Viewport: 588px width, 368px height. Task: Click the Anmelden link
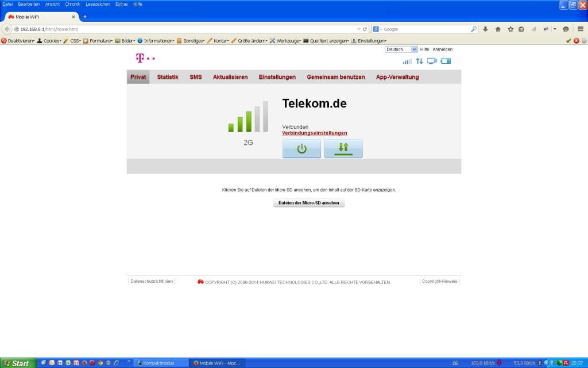(x=443, y=49)
